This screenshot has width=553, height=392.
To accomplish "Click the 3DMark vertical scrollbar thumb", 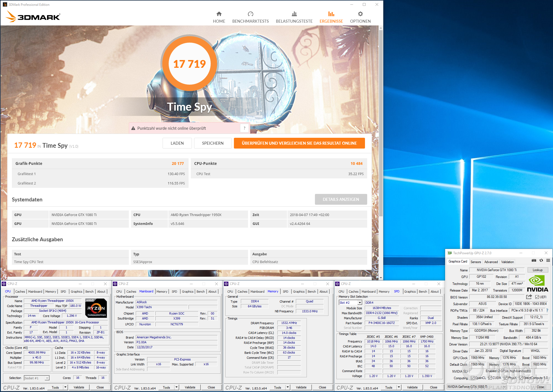I will pos(381,123).
